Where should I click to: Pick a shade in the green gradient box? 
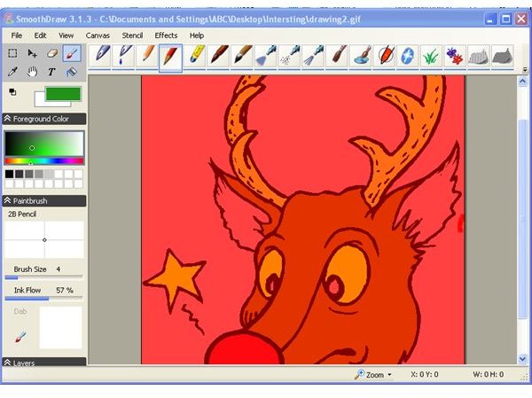pos(44,144)
